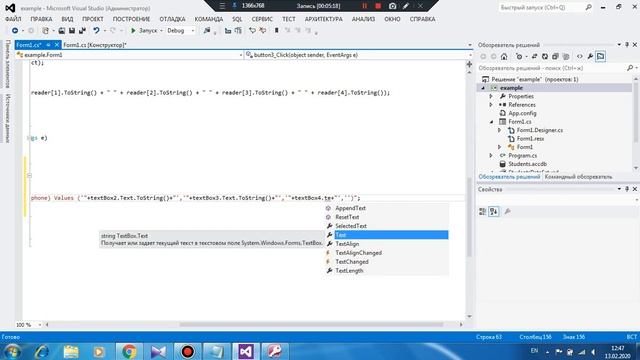Click the Undo toolbar icon
This screenshot has width=640, height=360.
pos(96,31)
